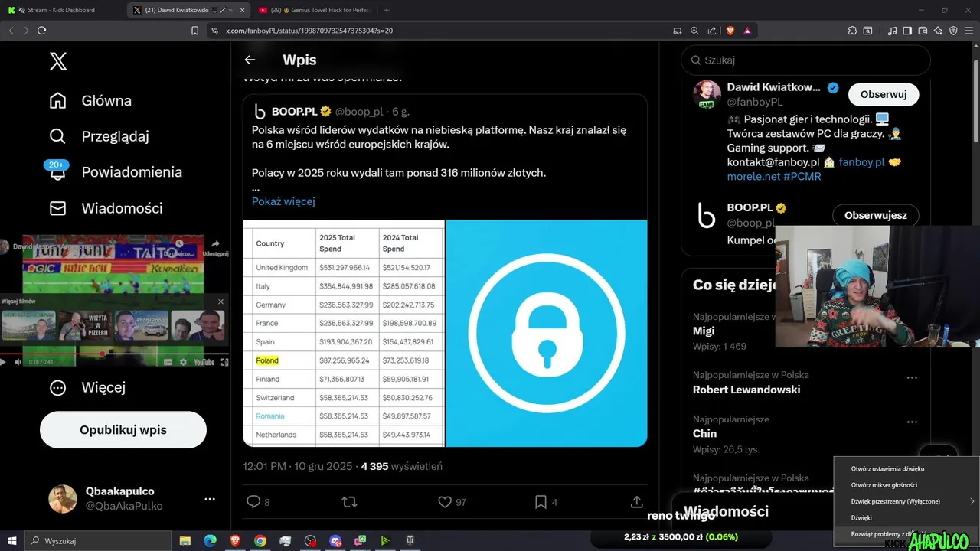Open the browser zoom magnifier icon
Viewport: 980px width, 551px height.
coord(694,31)
